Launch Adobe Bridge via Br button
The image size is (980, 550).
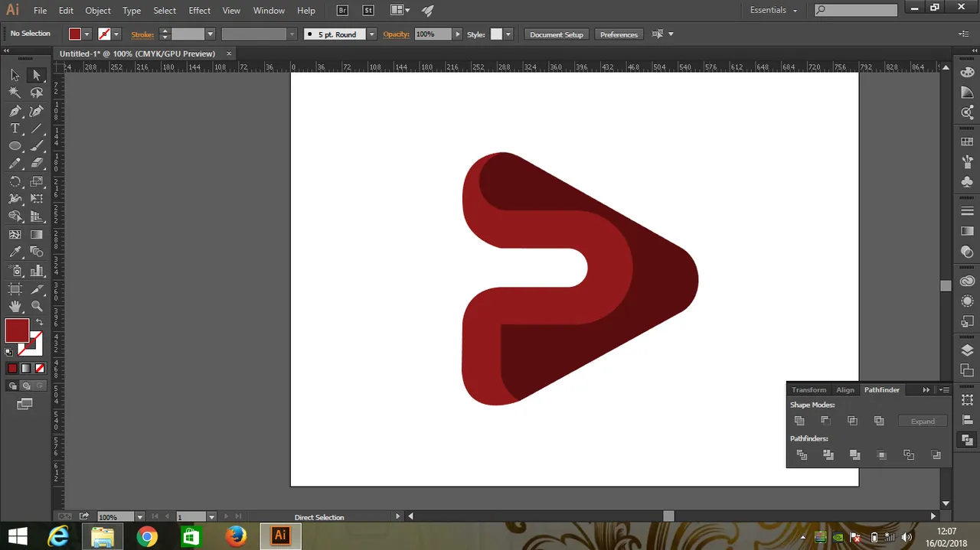click(343, 11)
